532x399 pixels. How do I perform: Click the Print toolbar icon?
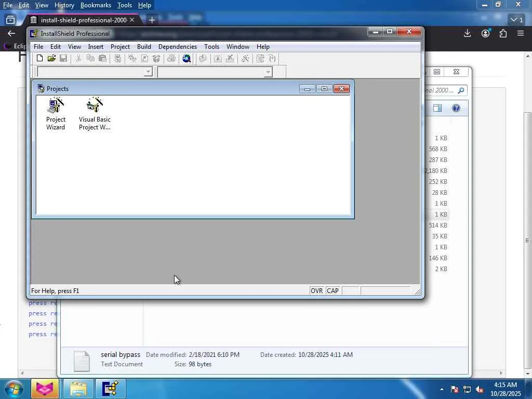point(171,58)
